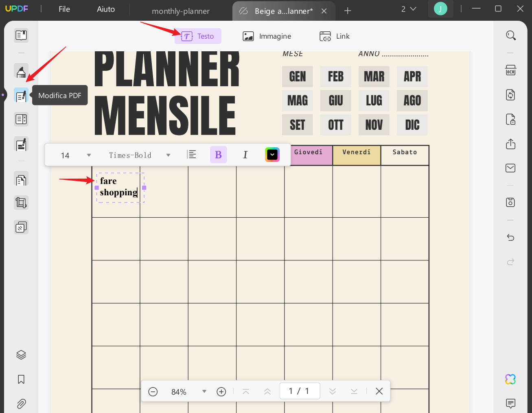The height and width of the screenshot is (413, 532).
Task: Select the Comment highlighter tool
Action: click(21, 72)
